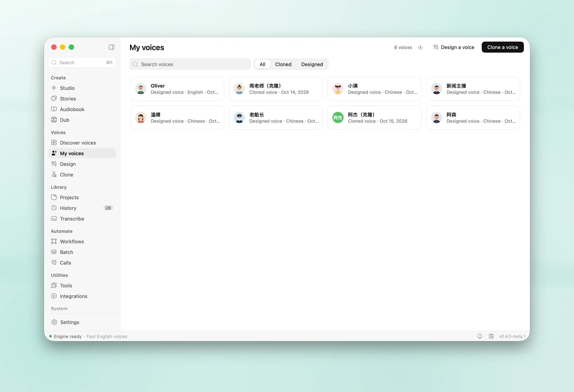Open the Transcribe section
The image size is (574, 392).
(82, 219)
